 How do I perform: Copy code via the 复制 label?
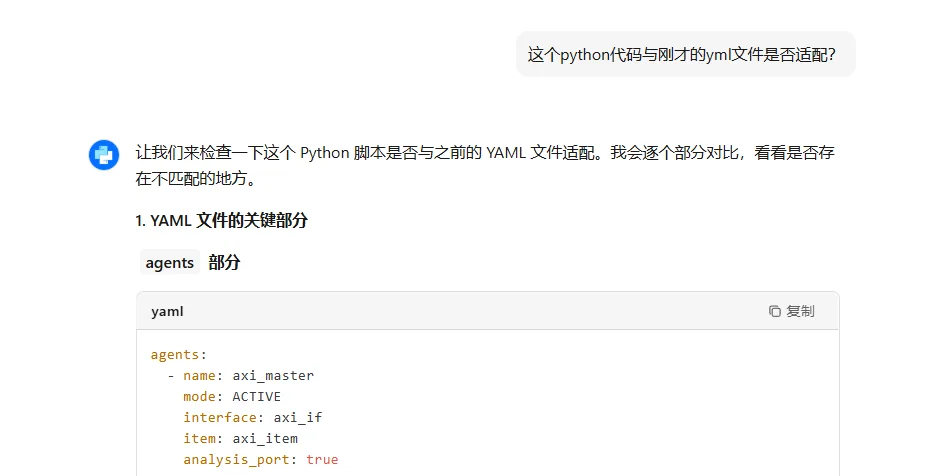800,311
